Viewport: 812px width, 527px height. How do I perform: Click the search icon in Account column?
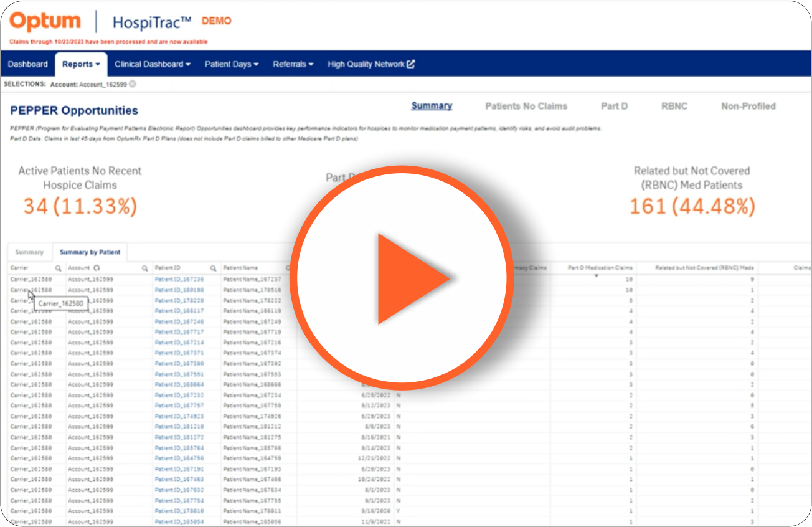[145, 268]
